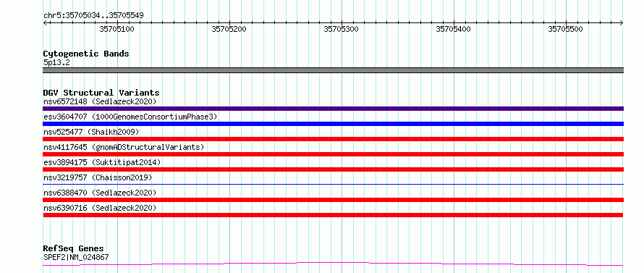Click the red nsv525477 variant bar
The image size is (644, 273).
pos(333,139)
